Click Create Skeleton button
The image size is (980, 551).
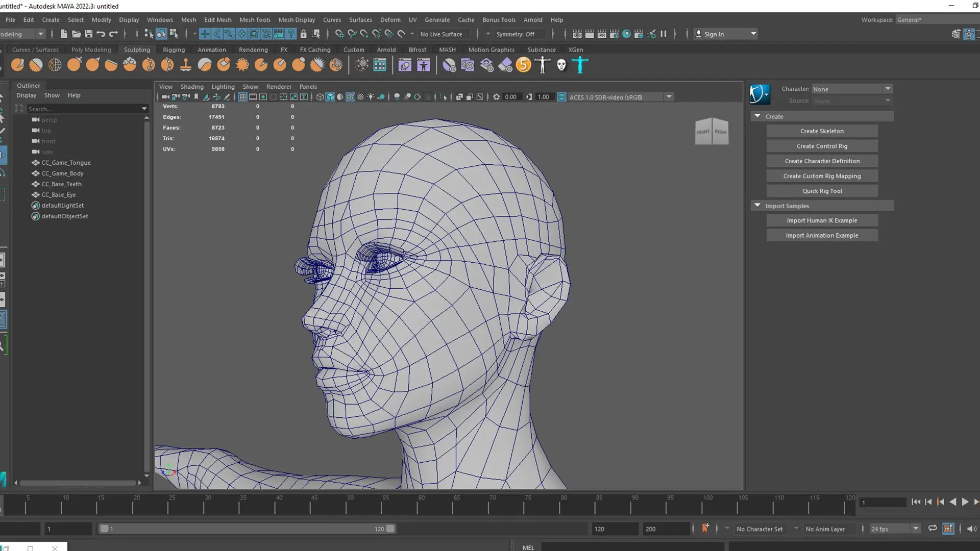[822, 131]
